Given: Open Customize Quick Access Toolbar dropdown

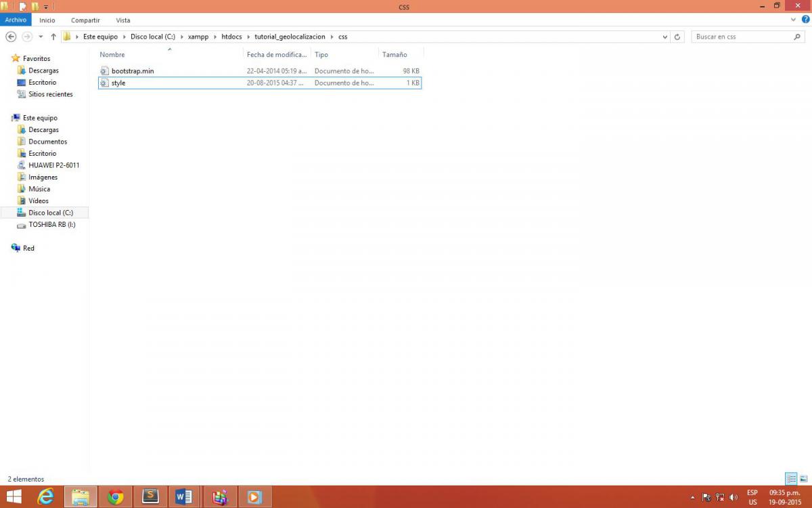Looking at the screenshot, I should [46, 7].
